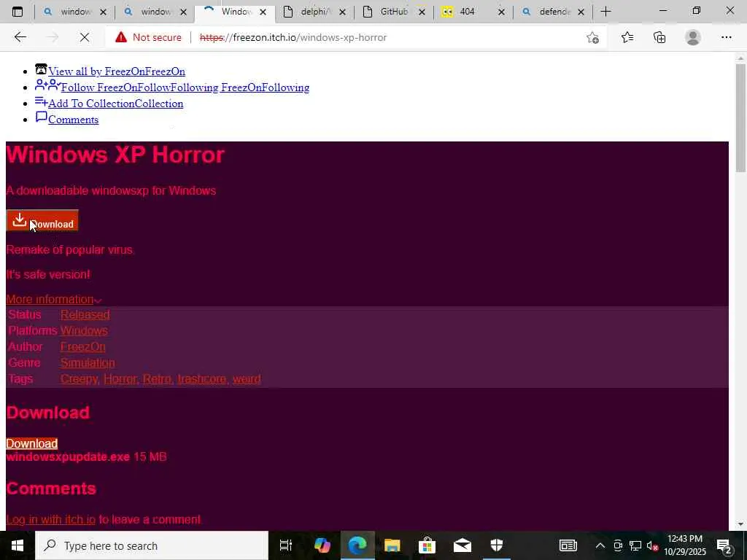Close the 404 tab
747x560 pixels.
pyautogui.click(x=501, y=12)
